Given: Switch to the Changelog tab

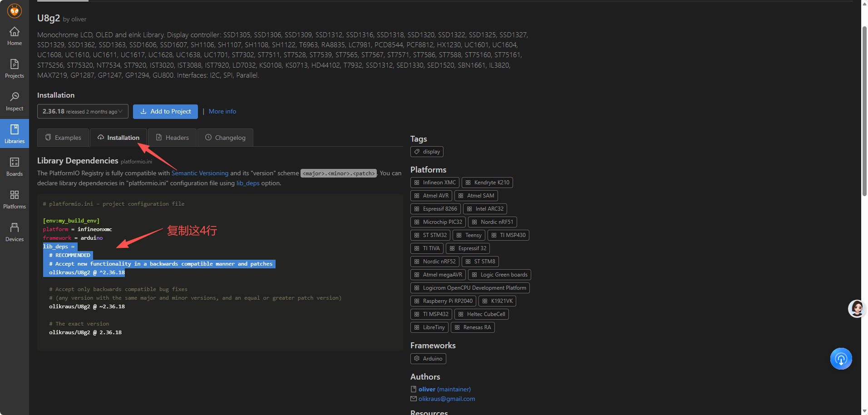Looking at the screenshot, I should (x=225, y=138).
